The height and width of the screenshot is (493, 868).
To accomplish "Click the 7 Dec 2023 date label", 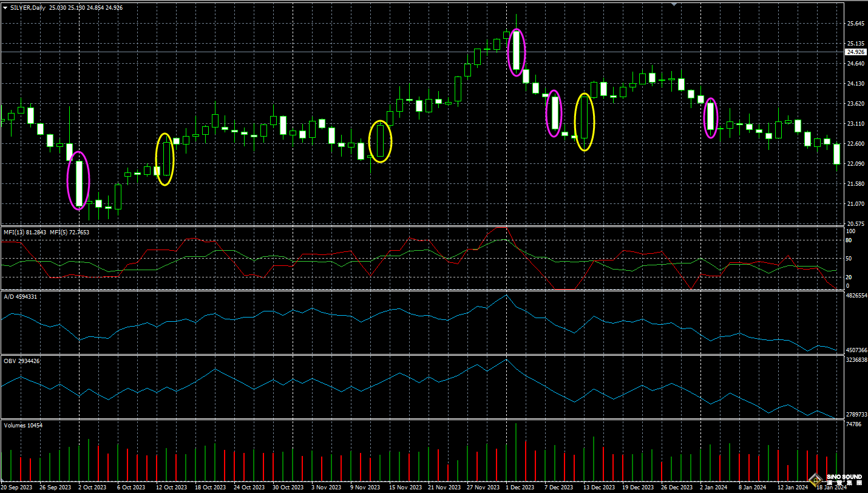I will coord(558,488).
